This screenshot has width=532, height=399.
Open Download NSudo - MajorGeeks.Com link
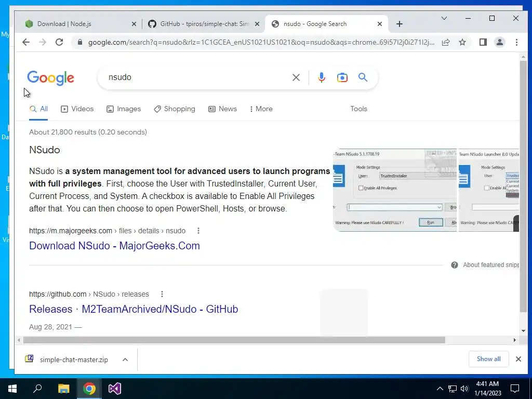[x=114, y=246]
